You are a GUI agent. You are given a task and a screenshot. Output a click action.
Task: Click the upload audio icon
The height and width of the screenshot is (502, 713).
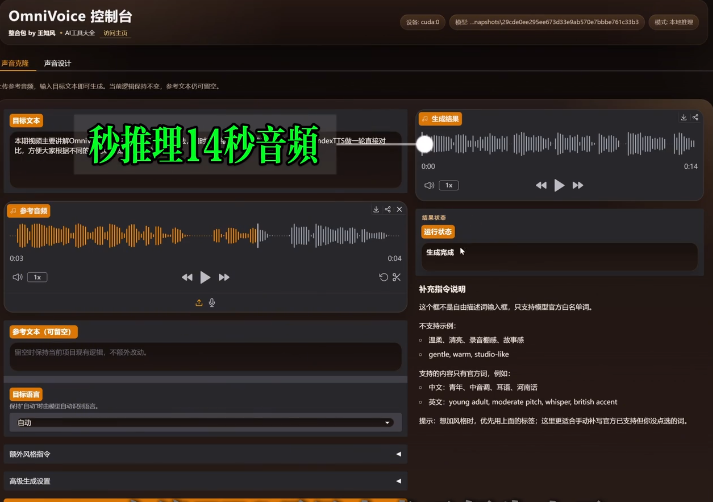pyautogui.click(x=199, y=302)
